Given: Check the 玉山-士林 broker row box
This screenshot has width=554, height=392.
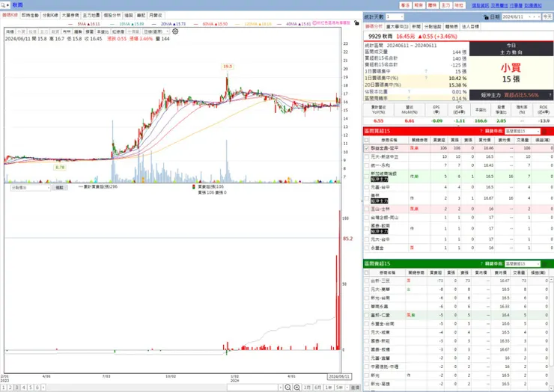Looking at the screenshot, I should click(367, 209).
